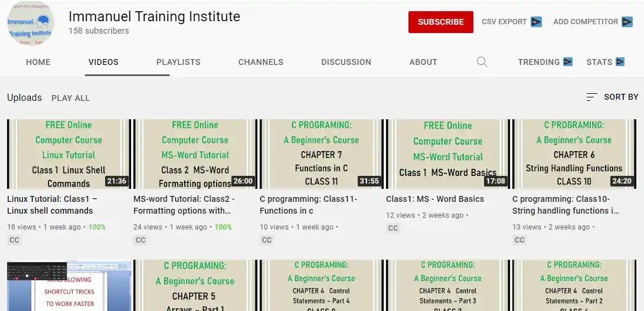Click the 'Immanuel Training Institute' channel name
This screenshot has width=644, height=311.
point(155,17)
